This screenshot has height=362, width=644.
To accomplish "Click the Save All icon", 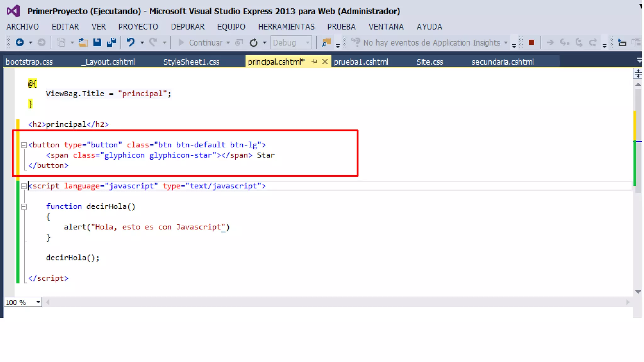I will click(x=111, y=42).
